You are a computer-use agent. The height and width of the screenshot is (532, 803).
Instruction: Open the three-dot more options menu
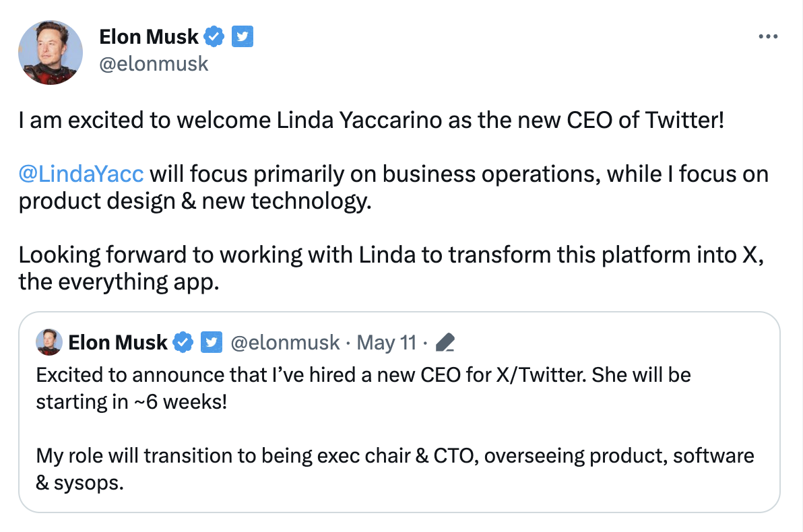768,36
